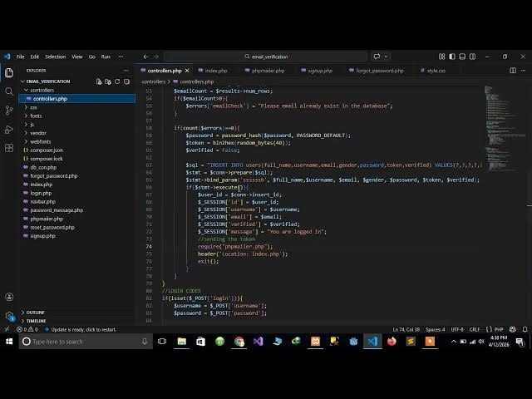Open the Extensions view
Image resolution: width=532 pixels, height=399 pixels.
click(9, 148)
